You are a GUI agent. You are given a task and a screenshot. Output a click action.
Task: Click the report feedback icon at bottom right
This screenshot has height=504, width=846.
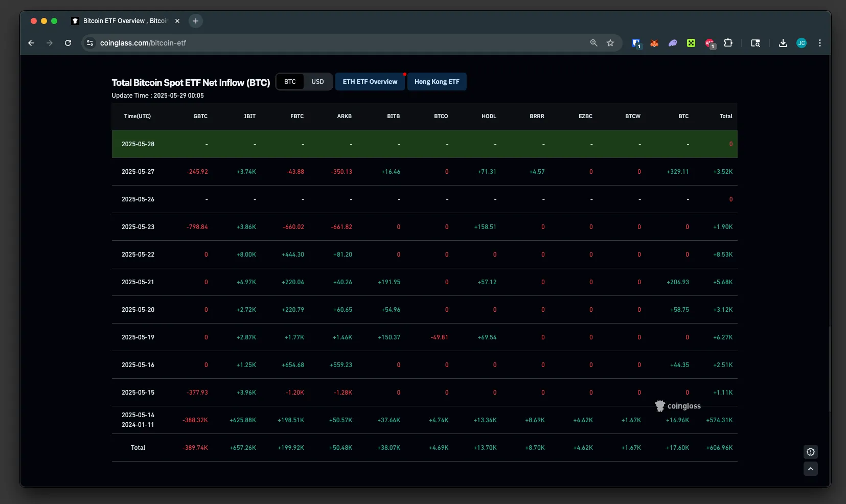pyautogui.click(x=811, y=452)
